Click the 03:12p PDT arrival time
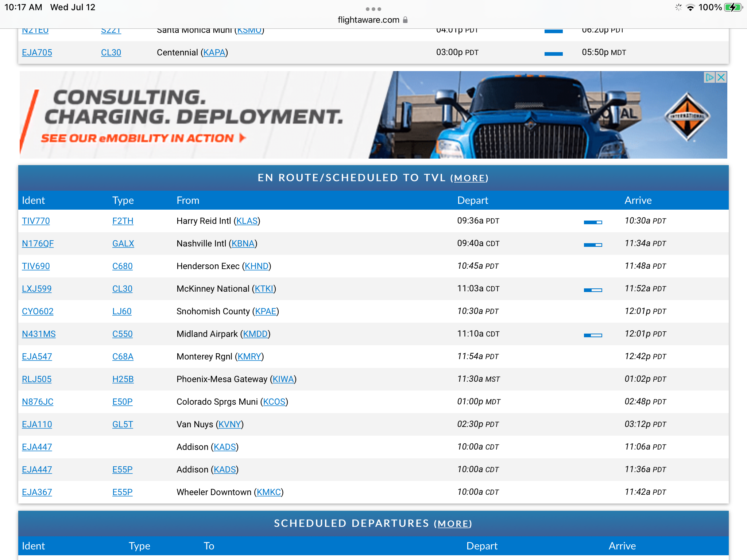 tap(645, 424)
